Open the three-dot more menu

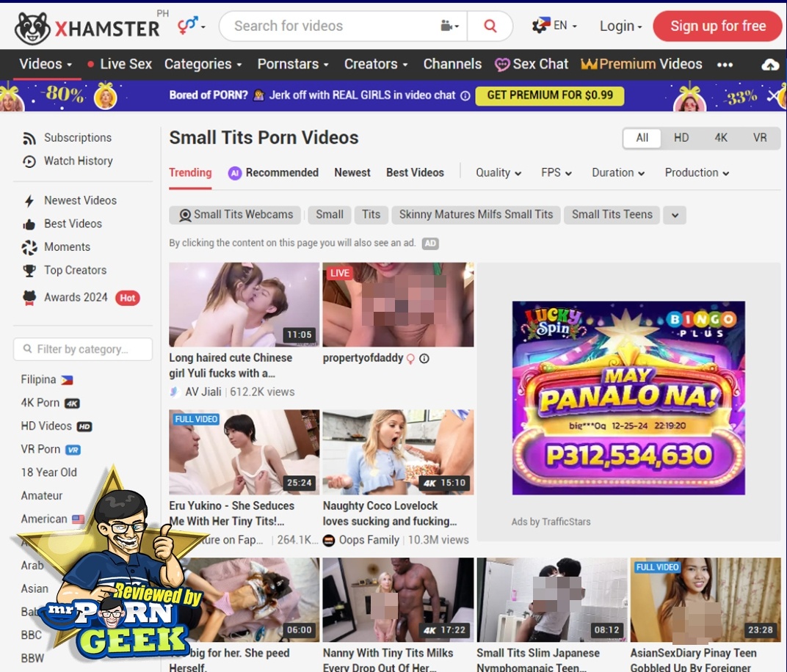click(725, 65)
